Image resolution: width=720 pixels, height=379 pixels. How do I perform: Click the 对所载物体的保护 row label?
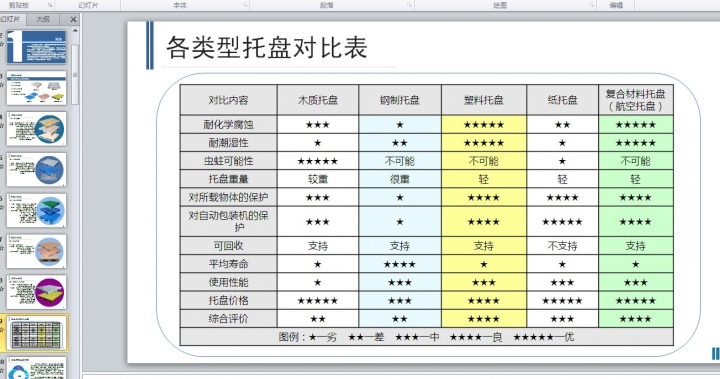pyautogui.click(x=228, y=197)
